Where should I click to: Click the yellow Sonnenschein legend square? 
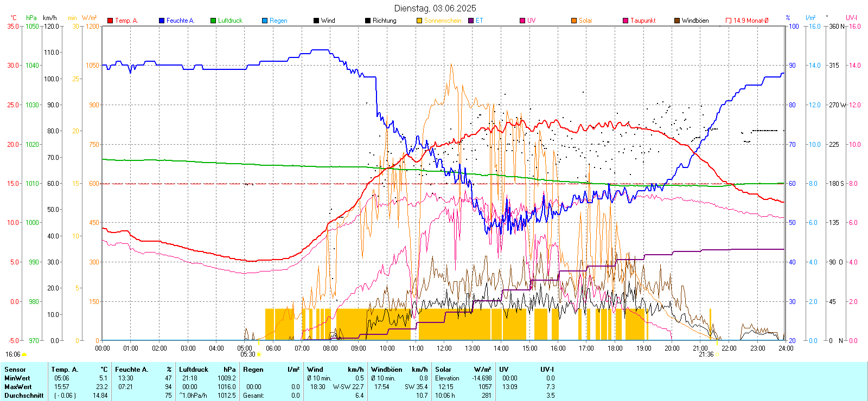(419, 21)
